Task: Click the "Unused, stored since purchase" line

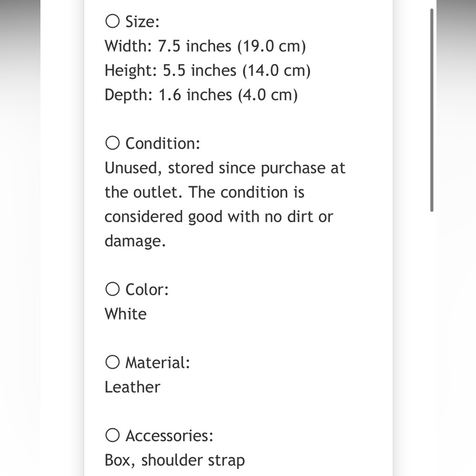Action: point(225,168)
